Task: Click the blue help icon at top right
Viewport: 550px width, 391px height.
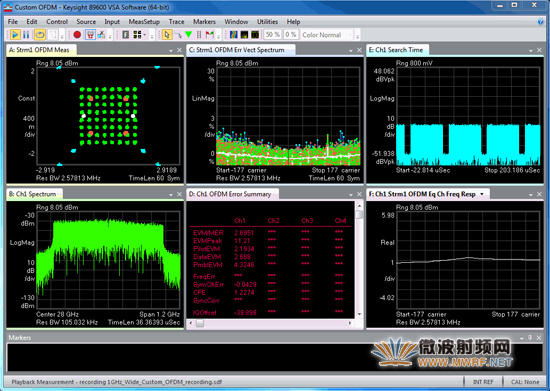Action: tap(541, 22)
